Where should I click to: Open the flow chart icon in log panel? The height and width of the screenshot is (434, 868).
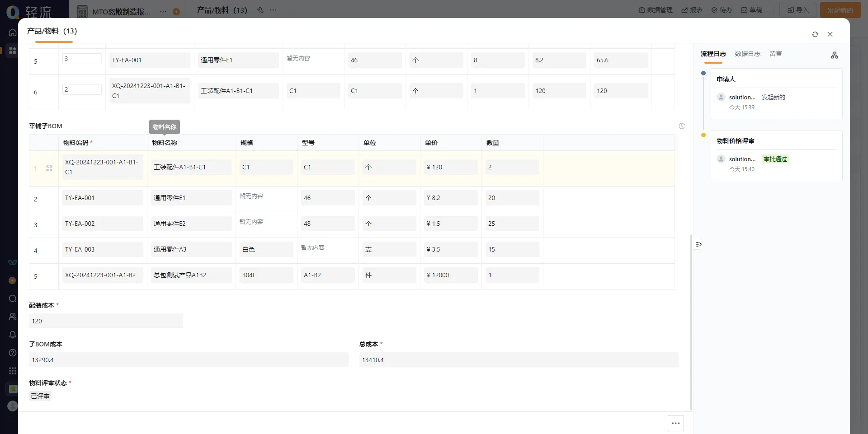coord(834,55)
